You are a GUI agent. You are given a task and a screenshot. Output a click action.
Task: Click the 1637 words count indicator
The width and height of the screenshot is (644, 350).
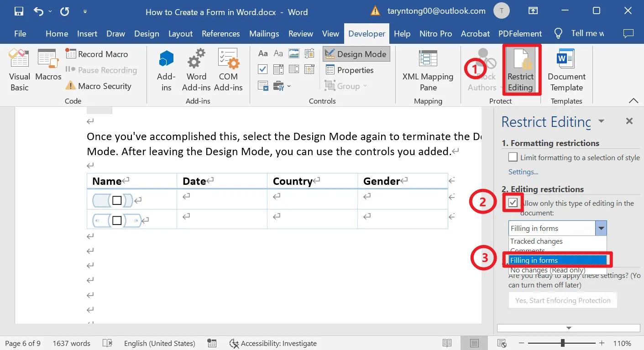pos(71,343)
